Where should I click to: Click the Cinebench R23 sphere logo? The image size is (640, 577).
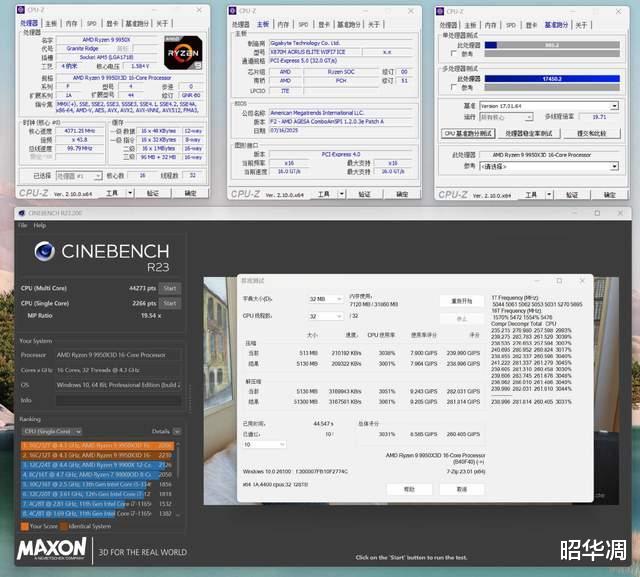tap(44, 251)
